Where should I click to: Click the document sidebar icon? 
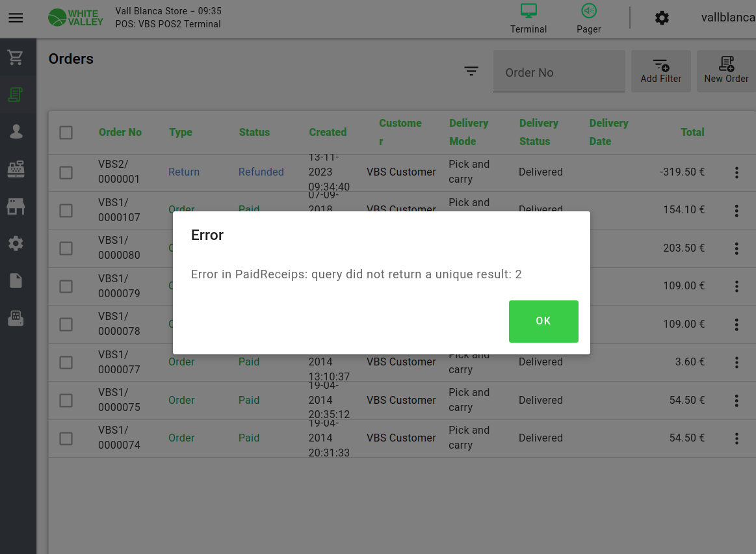click(16, 281)
